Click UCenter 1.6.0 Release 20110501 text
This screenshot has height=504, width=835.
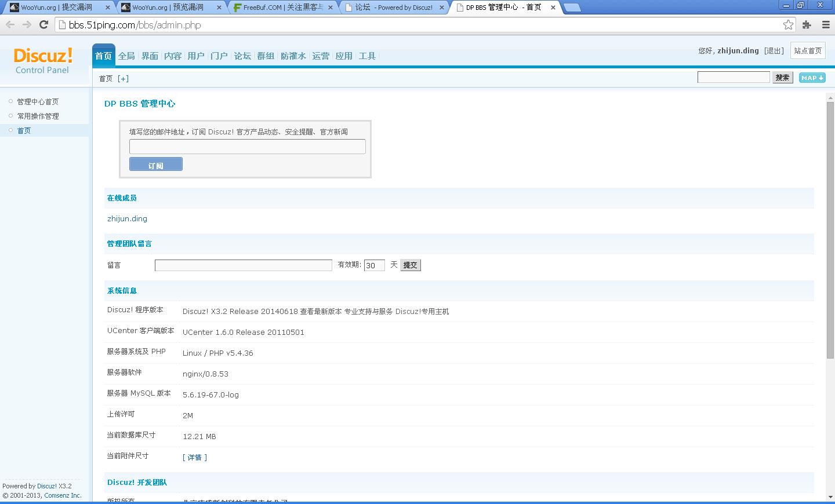[244, 332]
